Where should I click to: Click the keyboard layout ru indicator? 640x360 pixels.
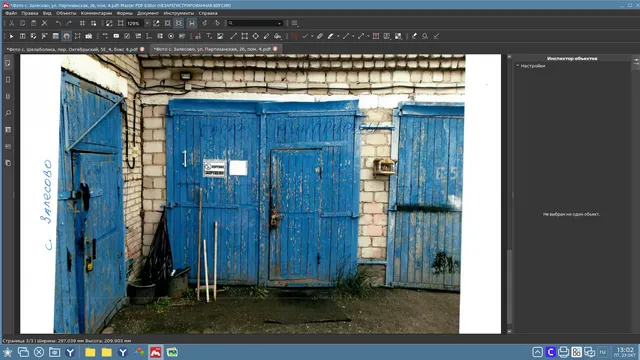point(602,352)
